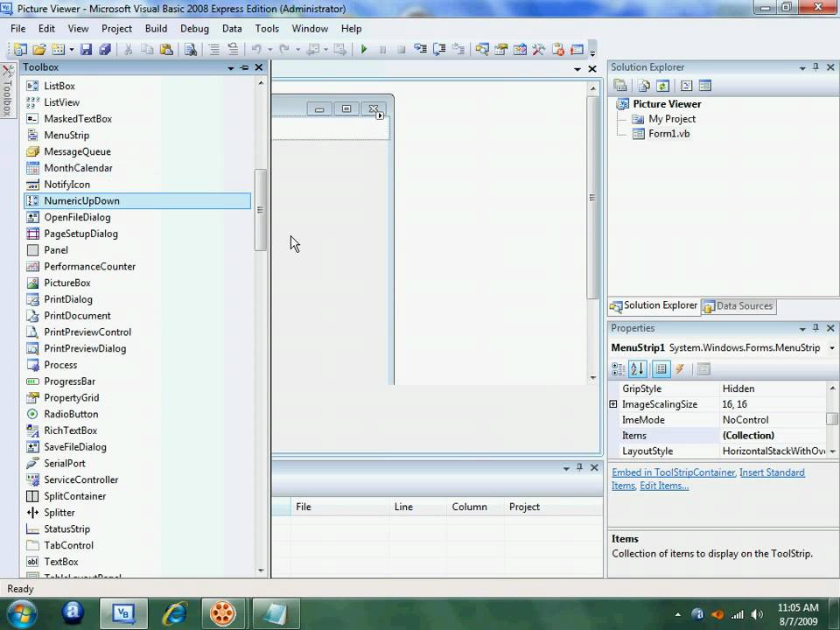
Task: Click the View Code icon in Solution Explorer
Action: (x=686, y=86)
